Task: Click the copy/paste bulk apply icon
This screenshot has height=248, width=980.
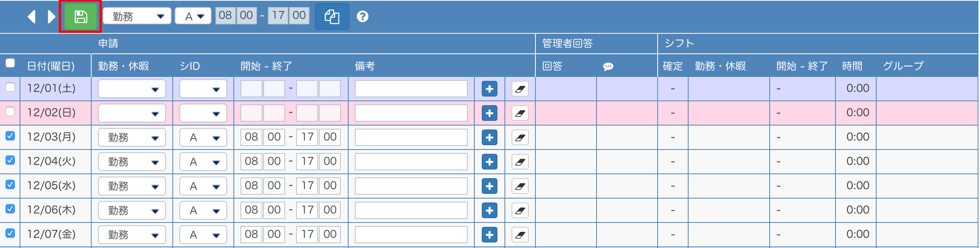Action: [332, 16]
